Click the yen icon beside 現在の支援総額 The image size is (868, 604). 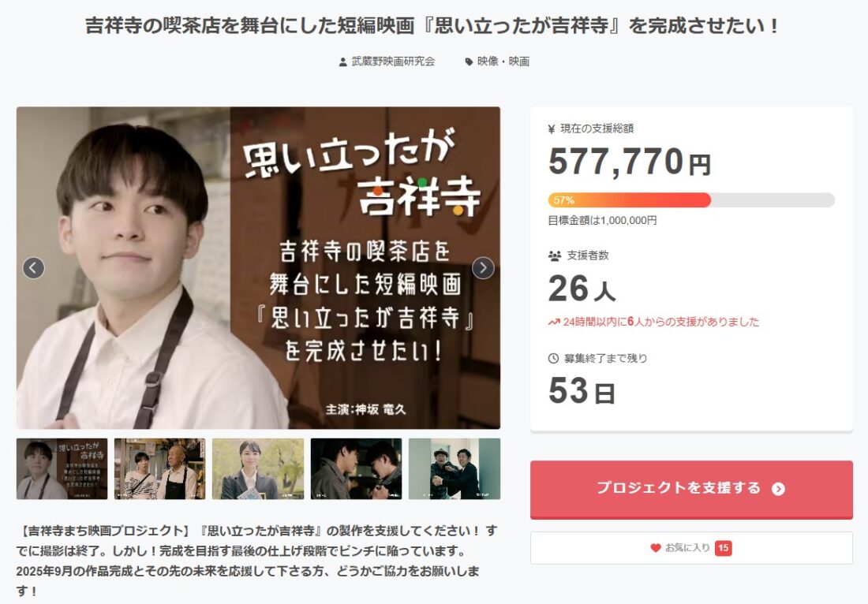pyautogui.click(x=552, y=129)
